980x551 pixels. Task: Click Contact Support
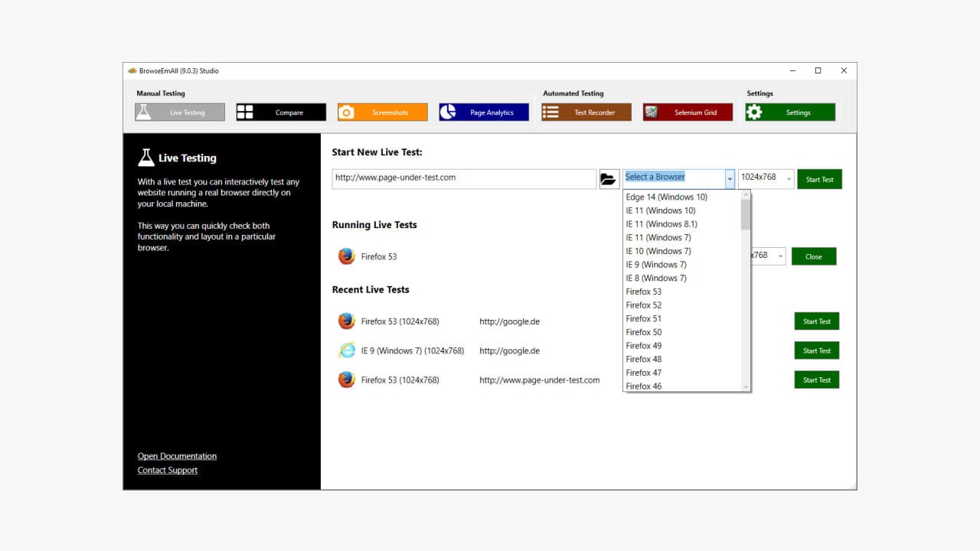tap(167, 470)
